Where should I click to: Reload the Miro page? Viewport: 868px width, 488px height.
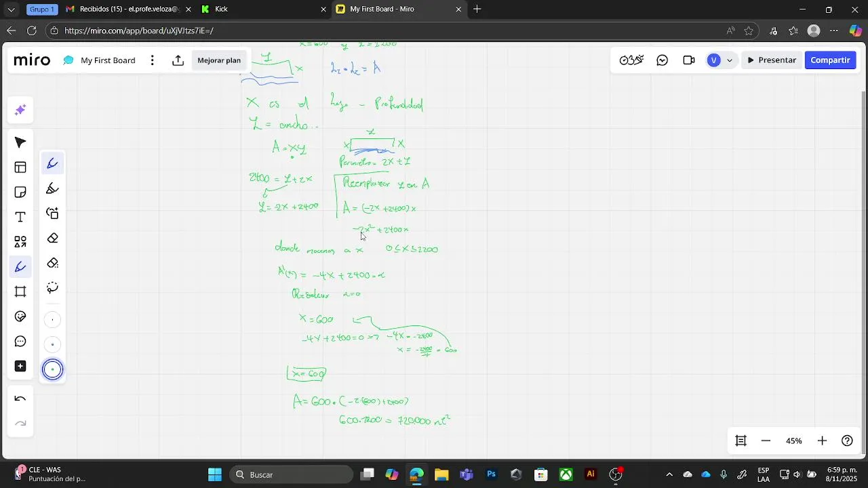point(31,30)
